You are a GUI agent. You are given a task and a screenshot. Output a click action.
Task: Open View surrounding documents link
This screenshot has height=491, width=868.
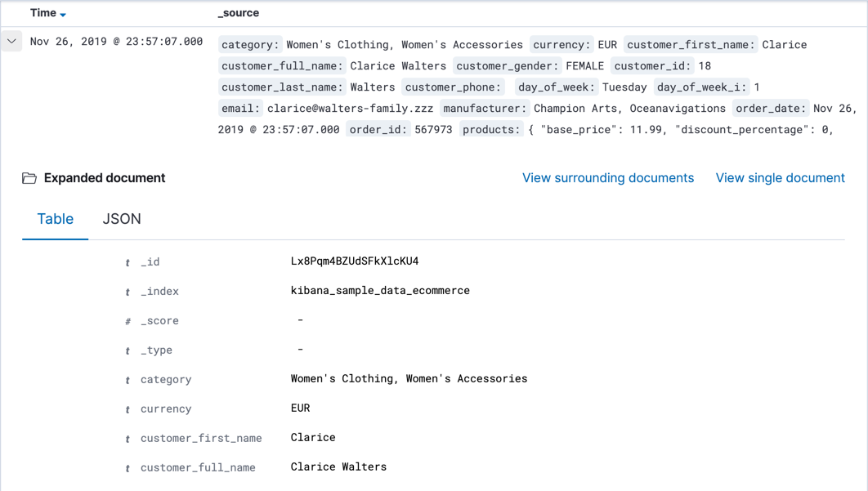pos(608,178)
